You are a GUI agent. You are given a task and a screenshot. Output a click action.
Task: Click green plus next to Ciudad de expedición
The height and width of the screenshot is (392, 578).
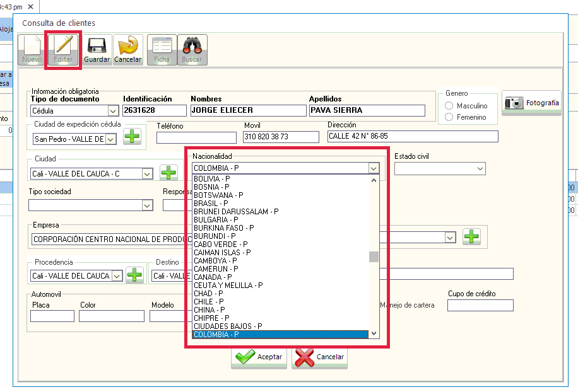[132, 136]
